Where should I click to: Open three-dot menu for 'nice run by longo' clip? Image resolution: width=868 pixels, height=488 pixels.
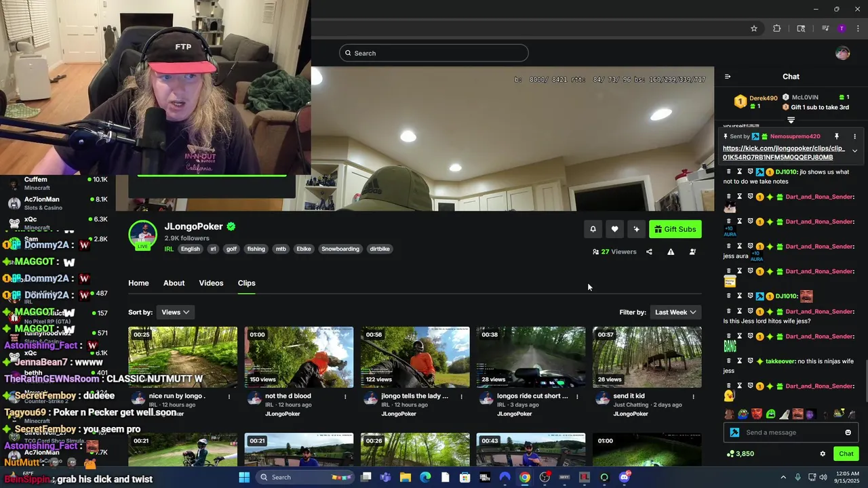point(229,396)
